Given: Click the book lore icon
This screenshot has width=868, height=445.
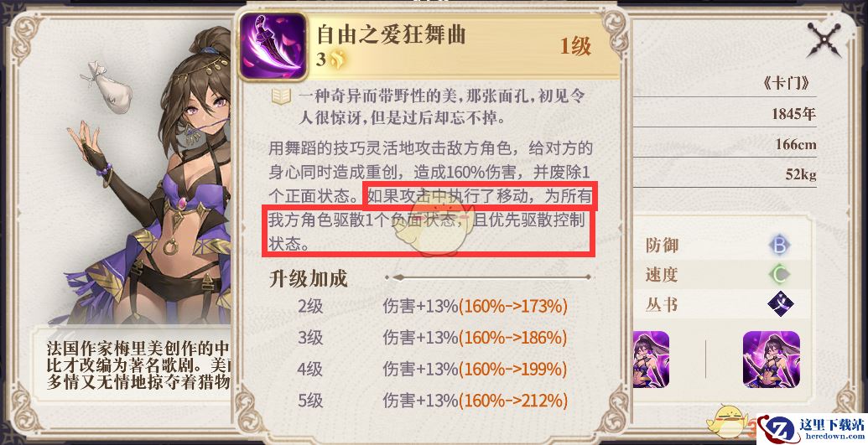Looking at the screenshot, I should click(281, 97).
